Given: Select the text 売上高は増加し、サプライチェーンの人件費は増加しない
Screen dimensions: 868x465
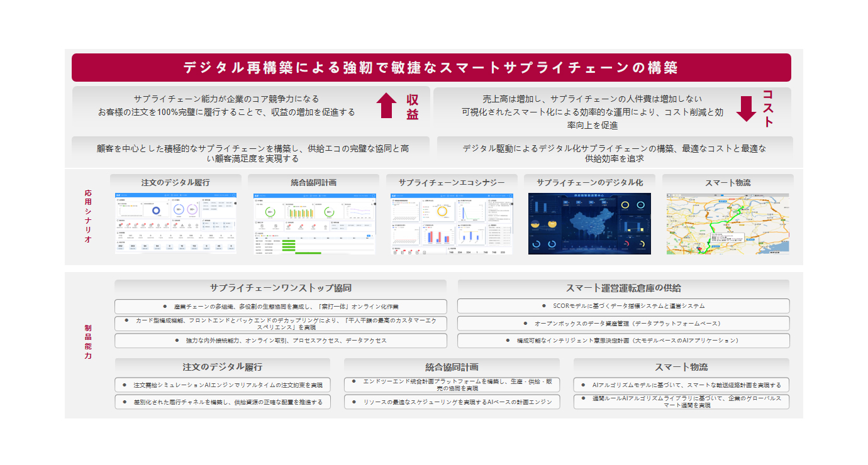Looking at the screenshot, I should (x=592, y=99).
